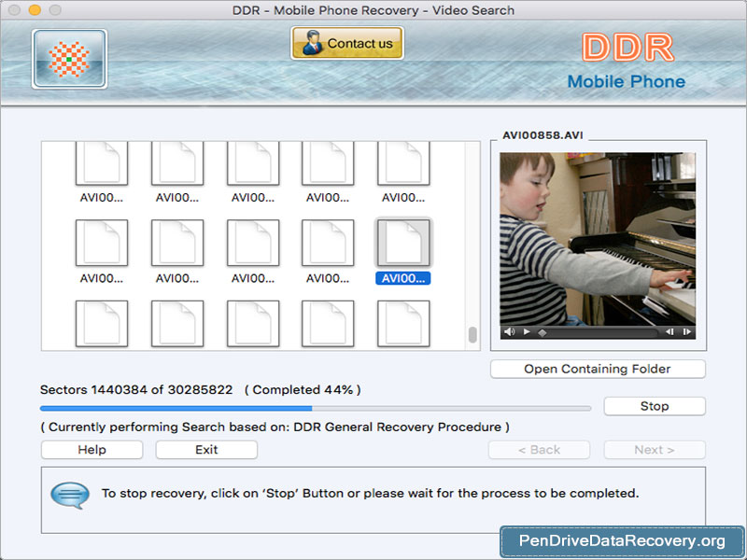Select second file icon in the bottom row
The width and height of the screenshot is (747, 560).
click(x=177, y=323)
